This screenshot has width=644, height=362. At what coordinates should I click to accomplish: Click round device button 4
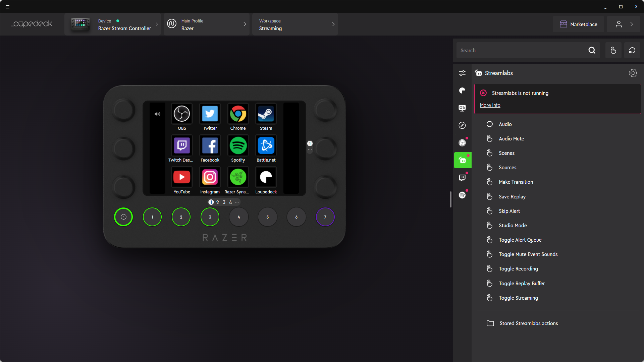[239, 217]
